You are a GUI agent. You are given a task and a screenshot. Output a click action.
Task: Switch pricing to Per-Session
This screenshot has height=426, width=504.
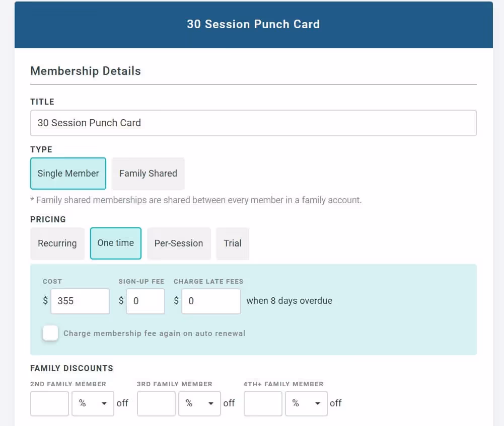click(179, 243)
